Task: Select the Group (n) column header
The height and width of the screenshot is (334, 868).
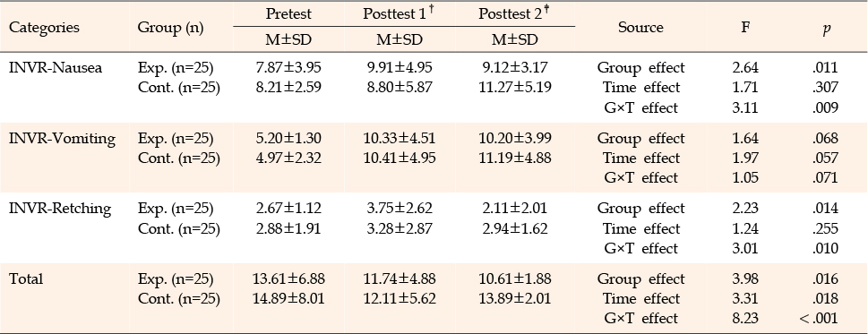Action: (170, 28)
